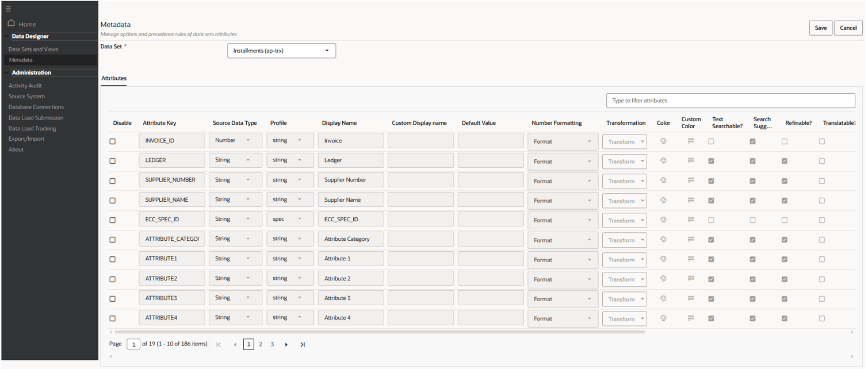The width and height of the screenshot is (868, 369).
Task: Open the Number Formatting dropdown for SUPPLIER_NAME
Action: pyautogui.click(x=563, y=200)
